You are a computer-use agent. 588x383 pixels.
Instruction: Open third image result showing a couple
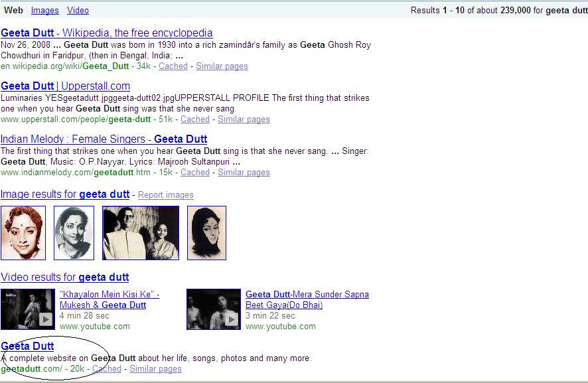point(141,232)
